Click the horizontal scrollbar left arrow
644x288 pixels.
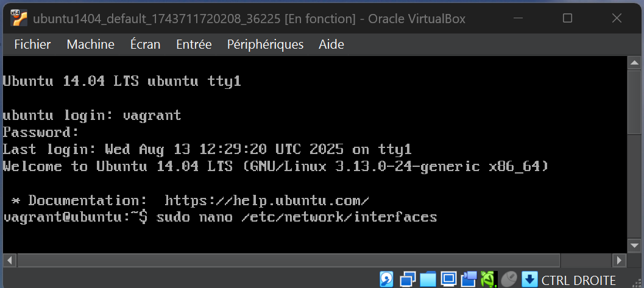click(x=9, y=260)
